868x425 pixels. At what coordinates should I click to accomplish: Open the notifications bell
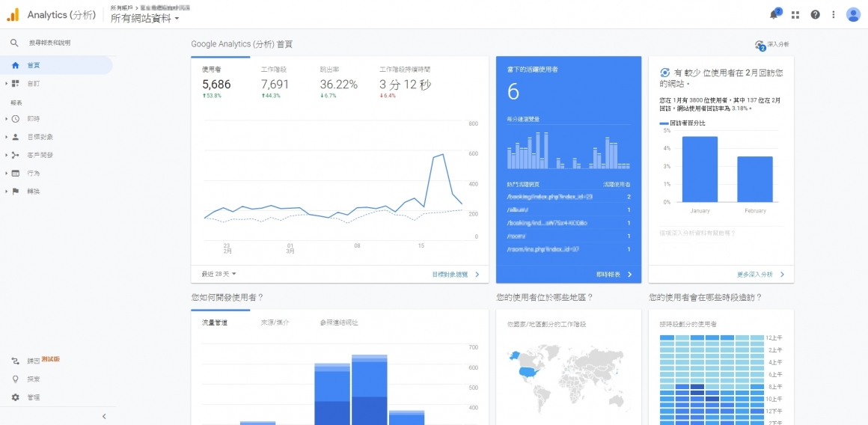[x=774, y=15]
